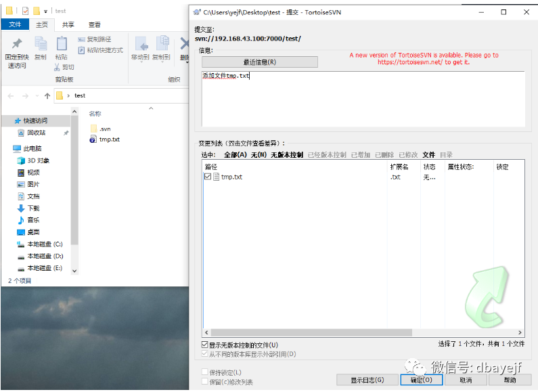Switch to the View (查看) ribbon tab

95,25
